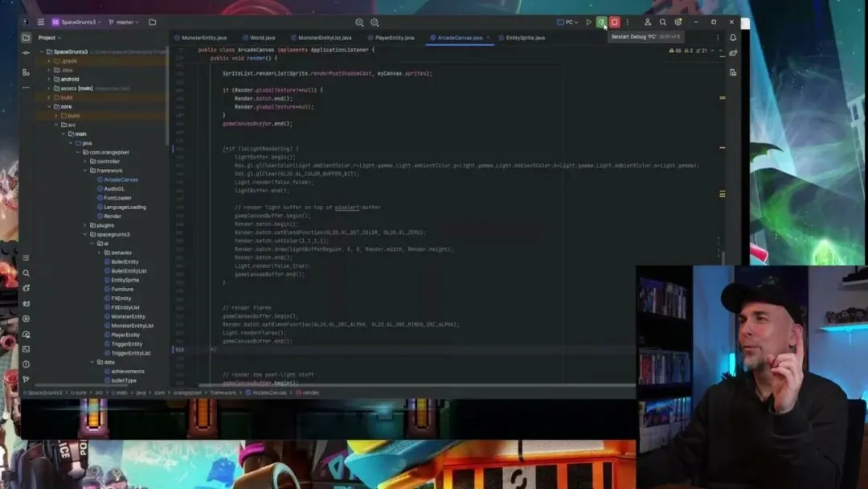The width and height of the screenshot is (868, 489).
Task: Open the Gradle tool window
Action: 733,53
